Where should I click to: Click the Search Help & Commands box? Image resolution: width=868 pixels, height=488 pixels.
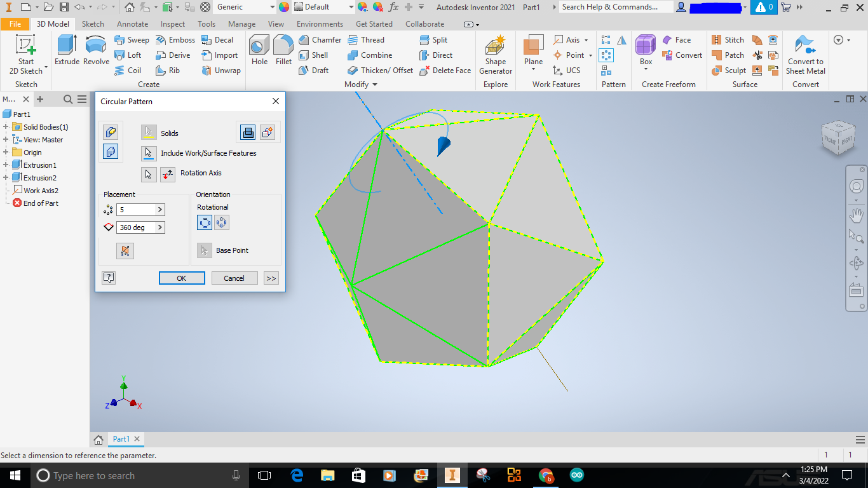(x=616, y=7)
